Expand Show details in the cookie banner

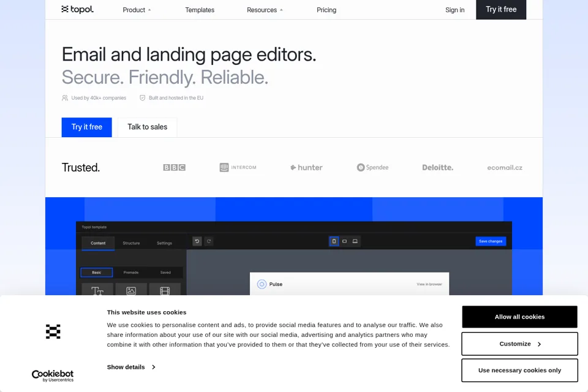(131, 367)
